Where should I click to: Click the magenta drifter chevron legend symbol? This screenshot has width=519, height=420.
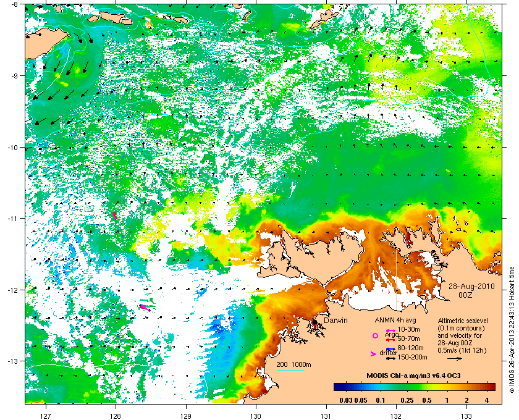373,354
